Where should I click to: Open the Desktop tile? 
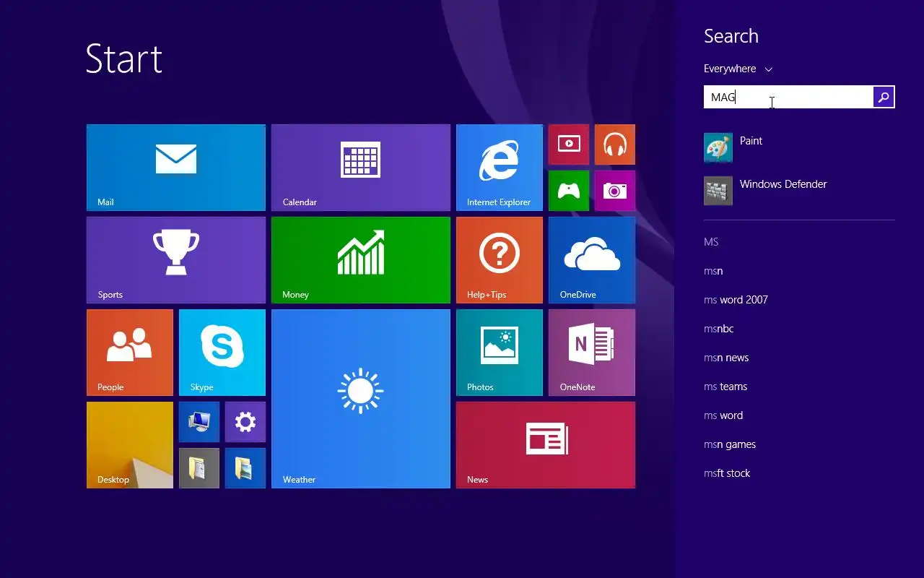(130, 445)
